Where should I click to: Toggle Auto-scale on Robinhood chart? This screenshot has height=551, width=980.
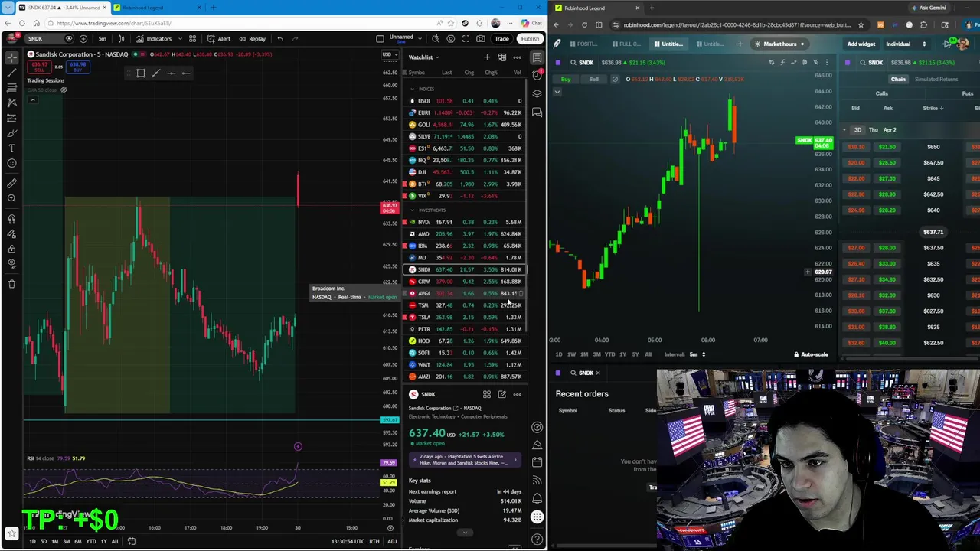811,354
